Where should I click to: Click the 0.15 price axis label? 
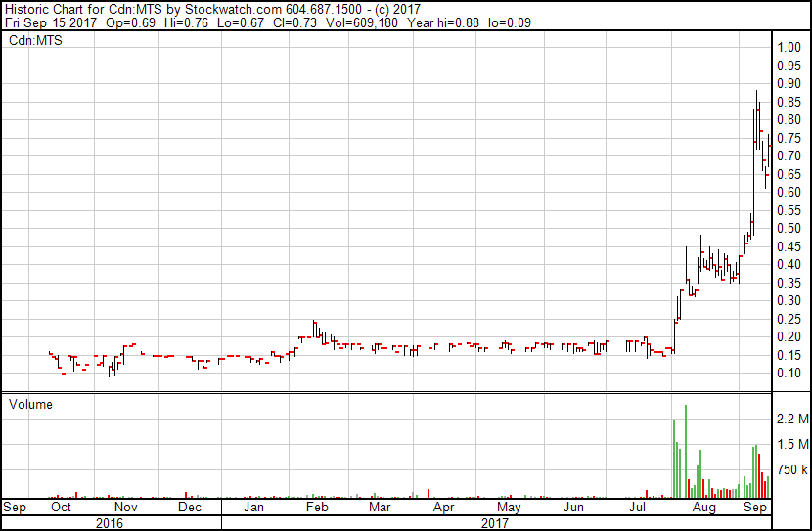pyautogui.click(x=789, y=356)
